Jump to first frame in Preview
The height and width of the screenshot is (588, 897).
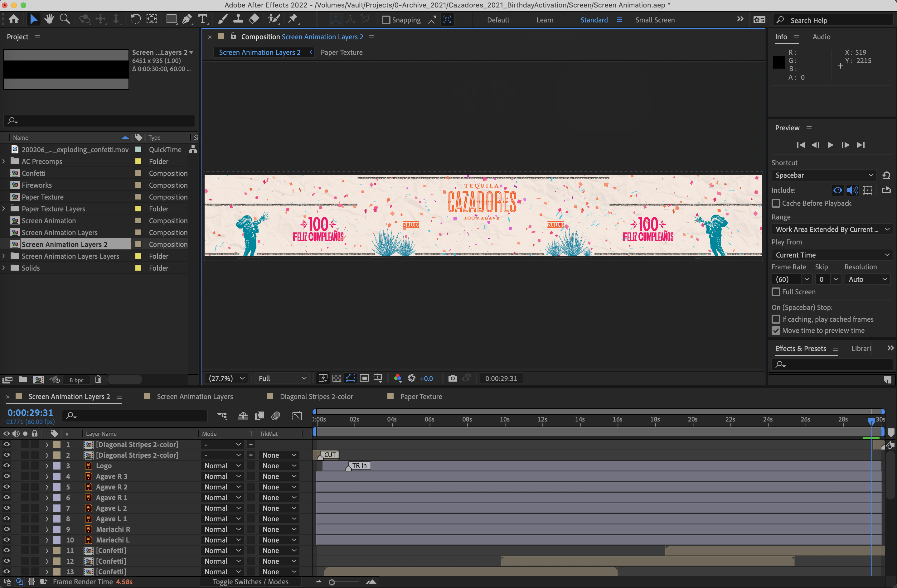point(801,145)
